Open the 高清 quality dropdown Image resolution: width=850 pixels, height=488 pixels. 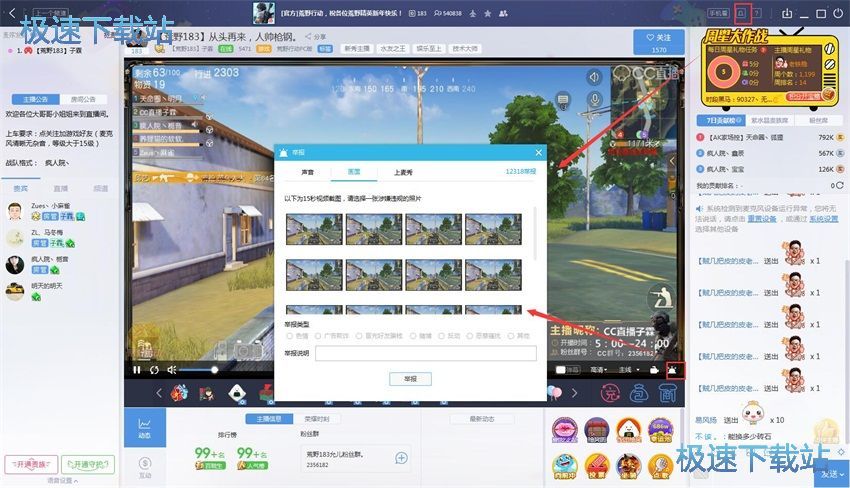click(x=600, y=370)
